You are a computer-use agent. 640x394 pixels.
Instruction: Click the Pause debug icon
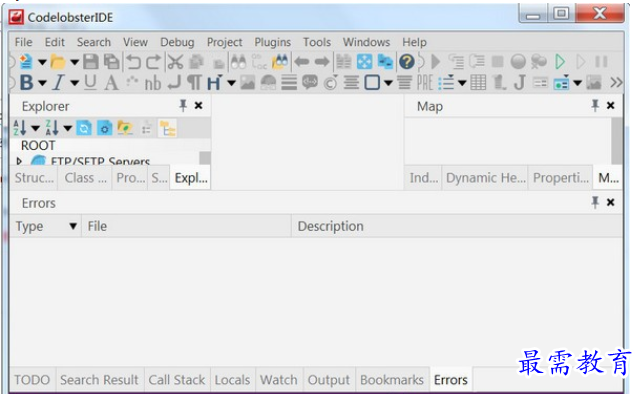[601, 62]
